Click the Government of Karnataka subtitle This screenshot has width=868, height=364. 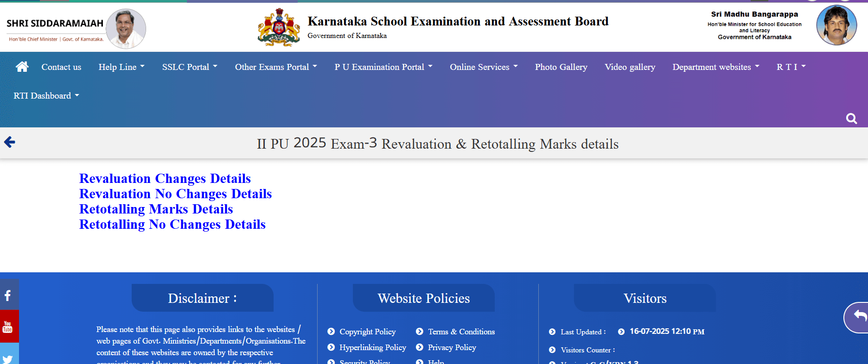[347, 36]
